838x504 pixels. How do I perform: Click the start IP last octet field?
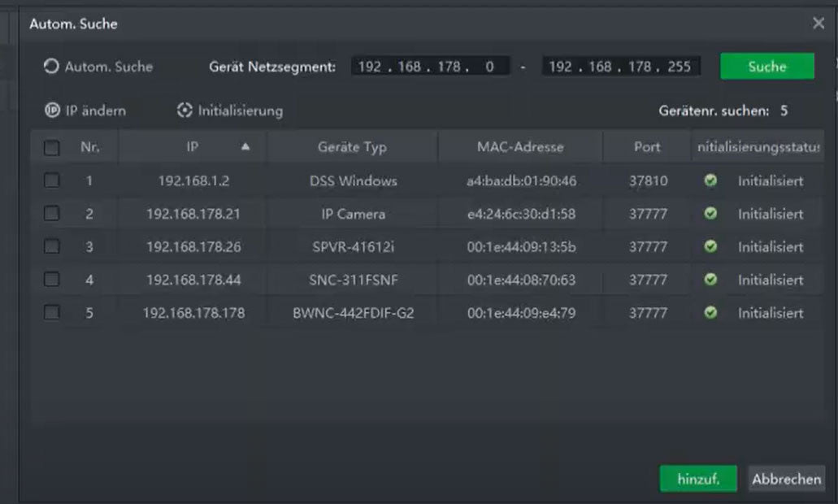tap(489, 67)
